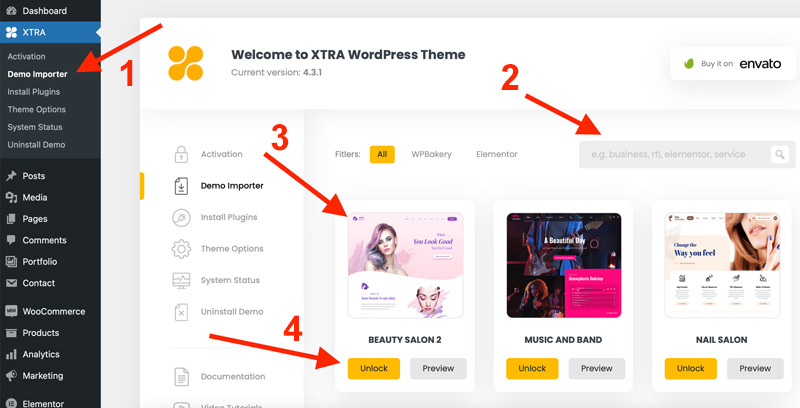Preview the Music and Band demo
This screenshot has width=800, height=408.
[596, 368]
